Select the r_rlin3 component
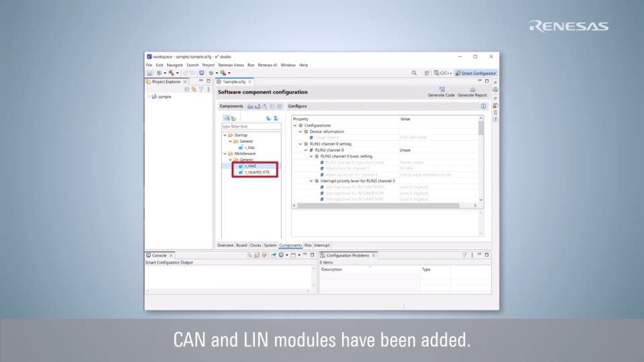Viewport: 644px width, 362px height. point(250,166)
